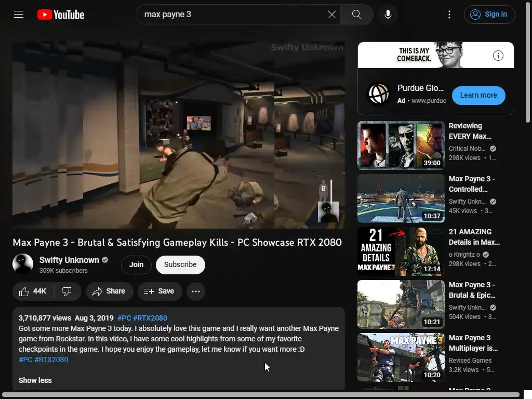Open Critical Nob... channel name
The height and width of the screenshot is (399, 532).
pos(467,149)
